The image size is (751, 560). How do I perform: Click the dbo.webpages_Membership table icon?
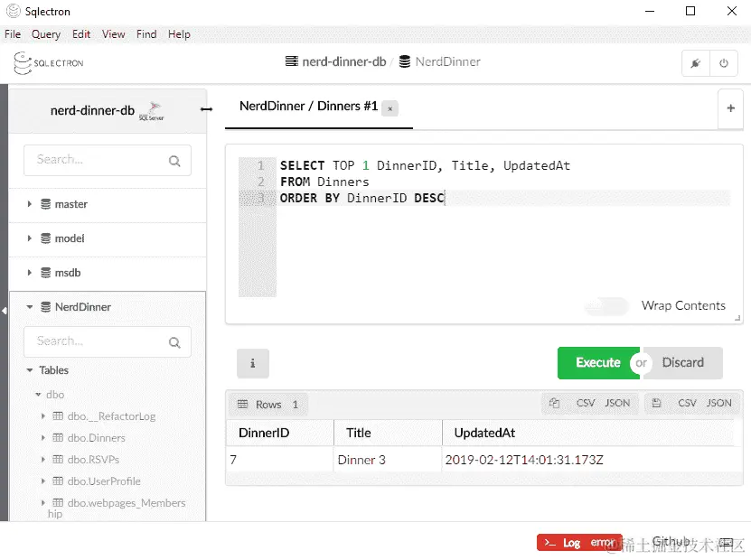tap(58, 502)
